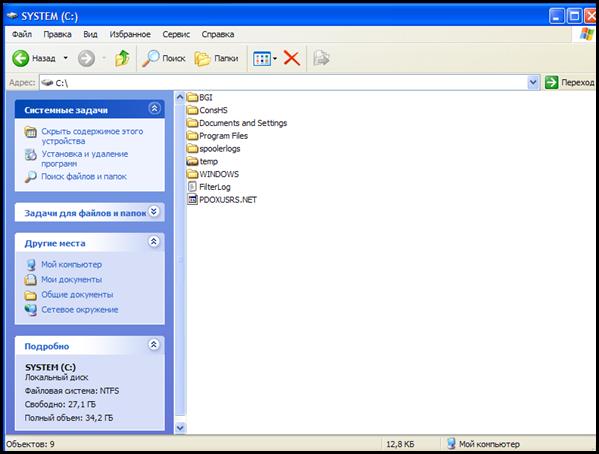Image resolution: width=599 pixels, height=454 pixels.
Task: Open Мой компьютер link in sidebar
Action: point(71,264)
